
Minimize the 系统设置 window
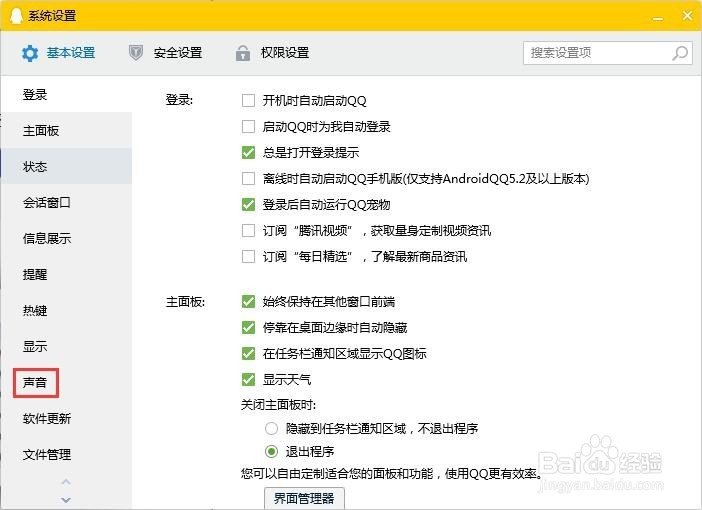coord(658,18)
